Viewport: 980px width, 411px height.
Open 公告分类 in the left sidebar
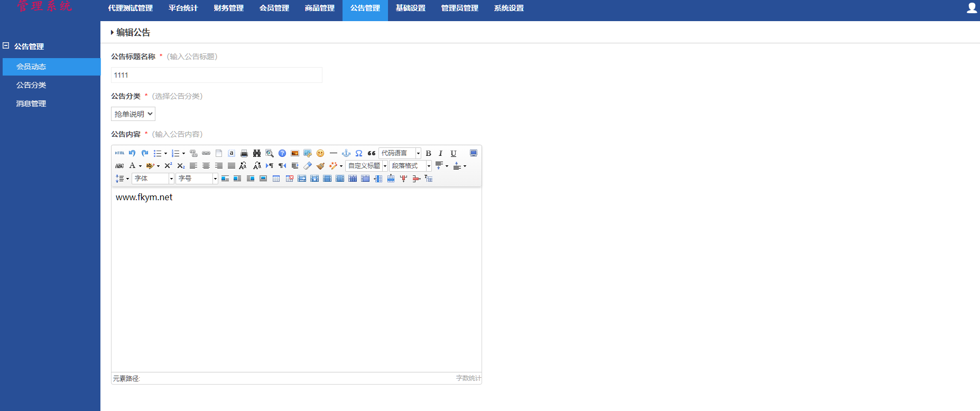coord(31,85)
